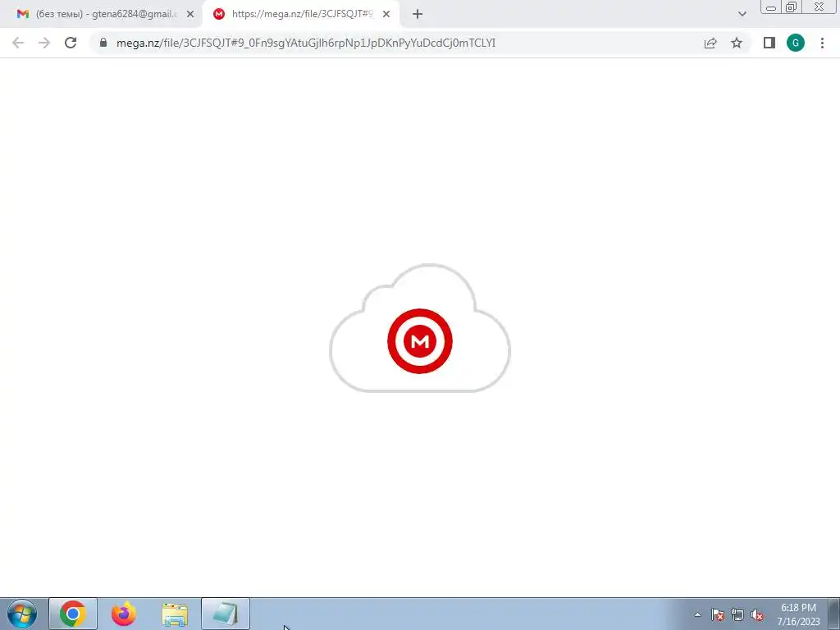
Task: Go back to previous page
Action: click(x=18, y=43)
